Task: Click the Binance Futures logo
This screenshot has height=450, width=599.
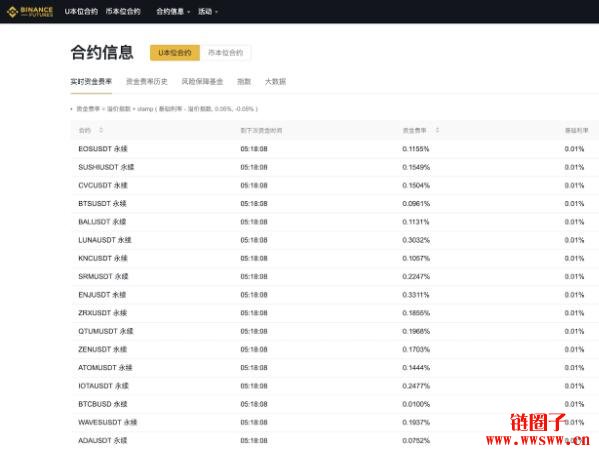Action: click(30, 12)
